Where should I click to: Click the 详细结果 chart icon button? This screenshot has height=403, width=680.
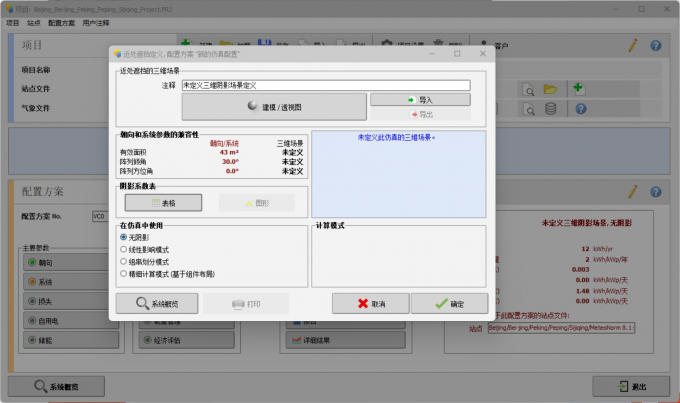coord(346,340)
